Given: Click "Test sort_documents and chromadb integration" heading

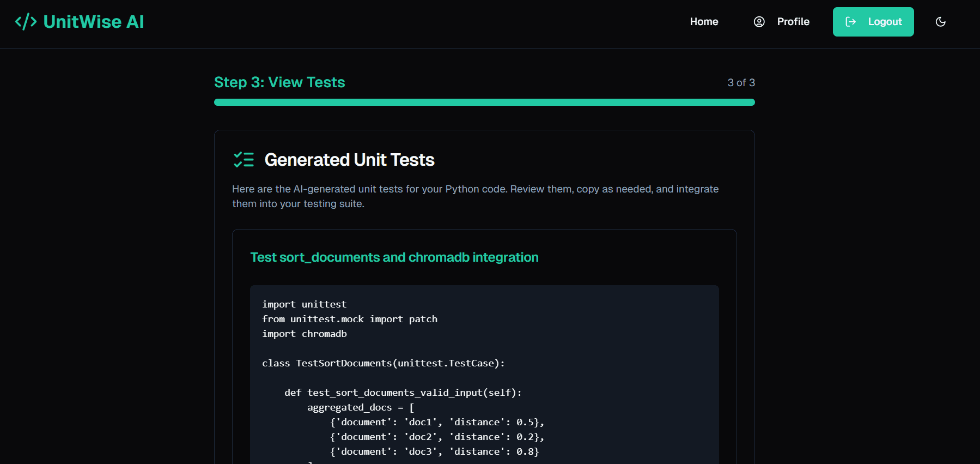Looking at the screenshot, I should click(394, 257).
